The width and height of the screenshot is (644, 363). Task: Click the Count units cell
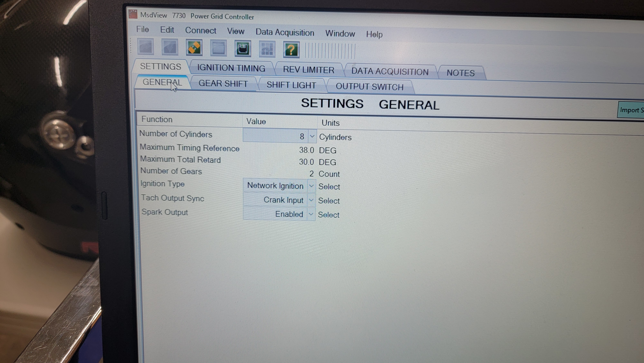coord(329,174)
